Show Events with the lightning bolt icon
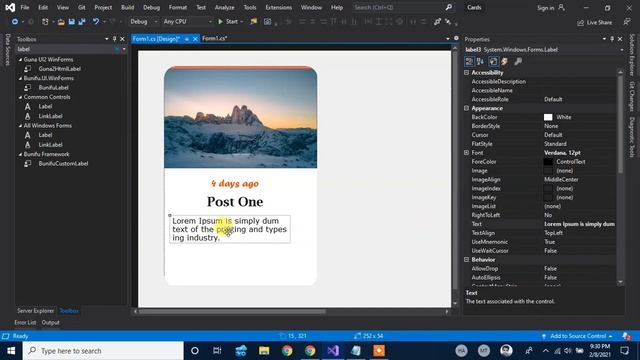Viewport: 640px width, 360px height. pos(504,62)
